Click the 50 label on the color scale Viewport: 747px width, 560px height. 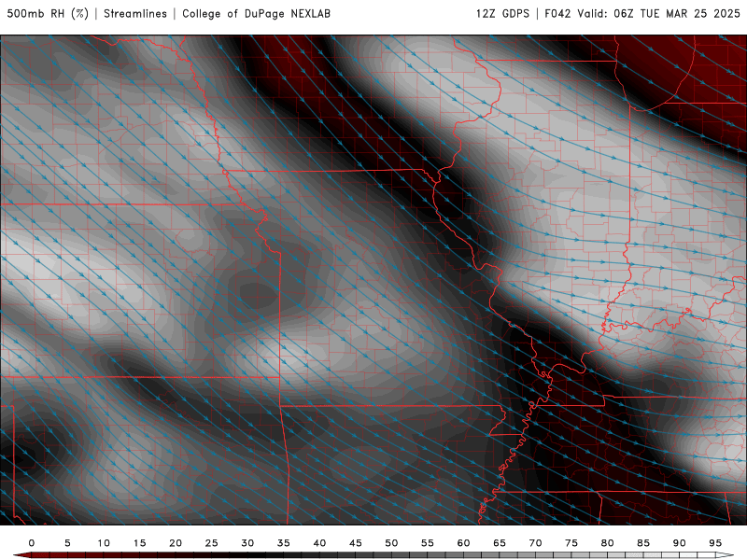click(x=391, y=543)
